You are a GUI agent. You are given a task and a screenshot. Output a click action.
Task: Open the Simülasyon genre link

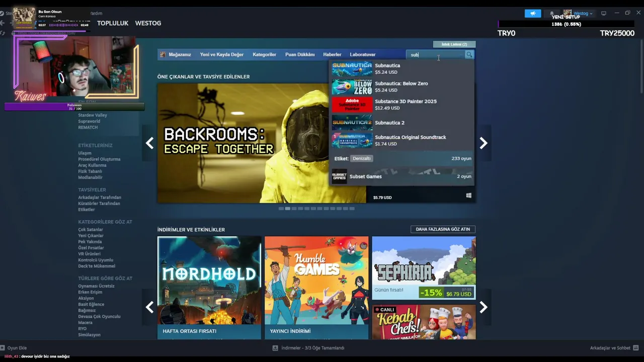click(89, 335)
